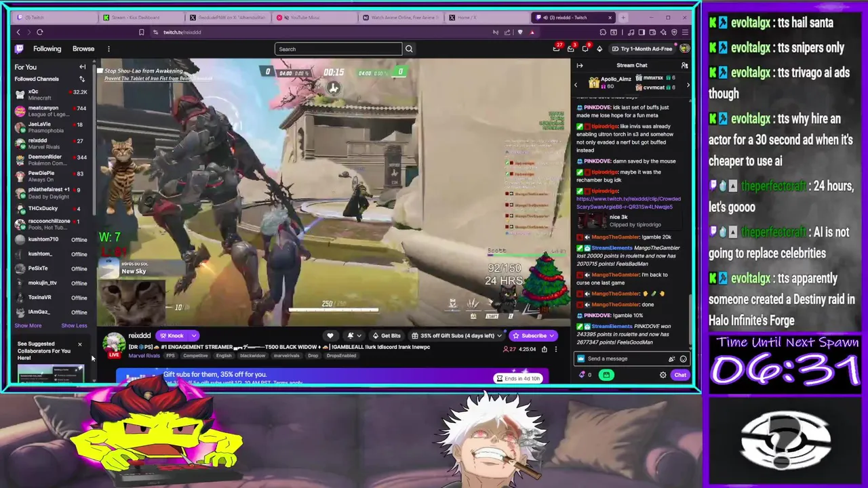Open the Suggested Collaborators thumbnail

(x=50, y=373)
